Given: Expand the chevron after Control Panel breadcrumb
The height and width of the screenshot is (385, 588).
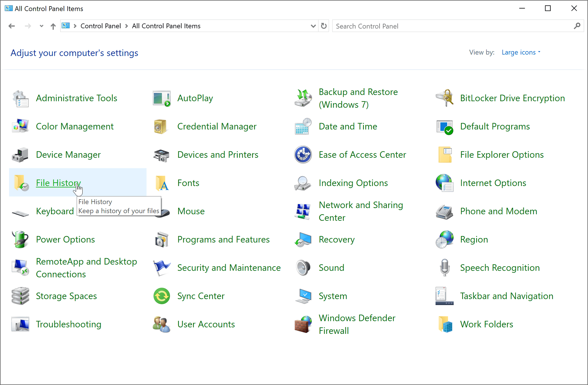Looking at the screenshot, I should coord(127,26).
